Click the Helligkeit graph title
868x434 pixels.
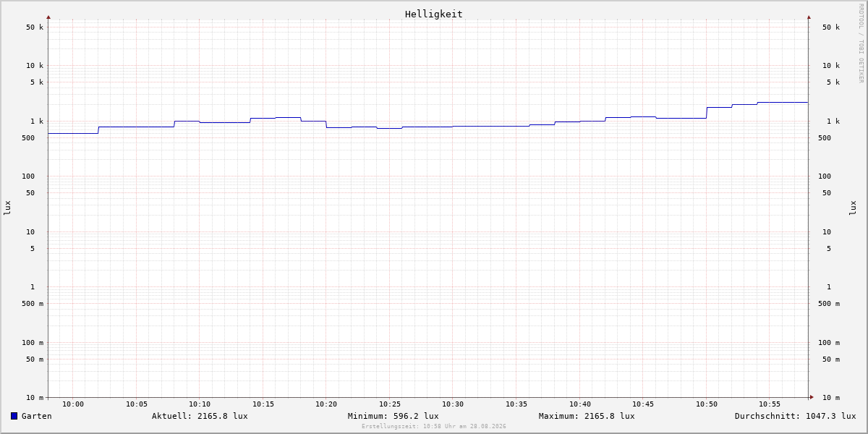click(x=434, y=14)
